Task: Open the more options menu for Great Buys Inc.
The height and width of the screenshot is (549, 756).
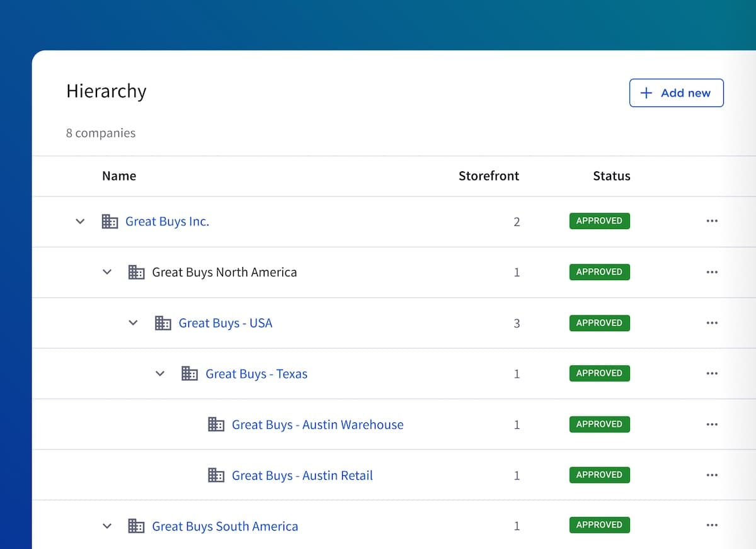Action: 712,221
